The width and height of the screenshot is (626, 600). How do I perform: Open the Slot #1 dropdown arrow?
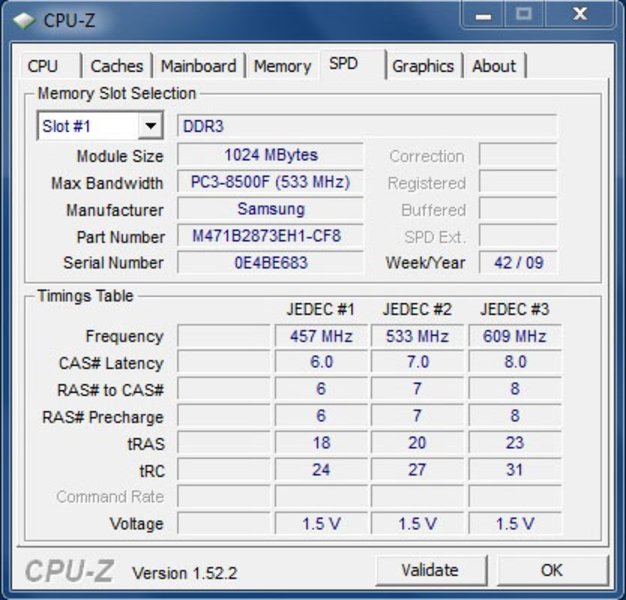click(151, 127)
